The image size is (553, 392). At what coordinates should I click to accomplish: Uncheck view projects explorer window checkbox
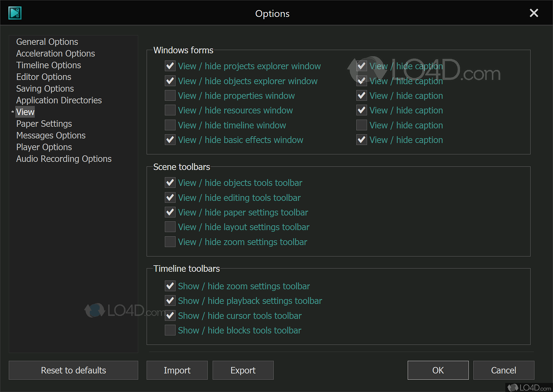point(170,66)
